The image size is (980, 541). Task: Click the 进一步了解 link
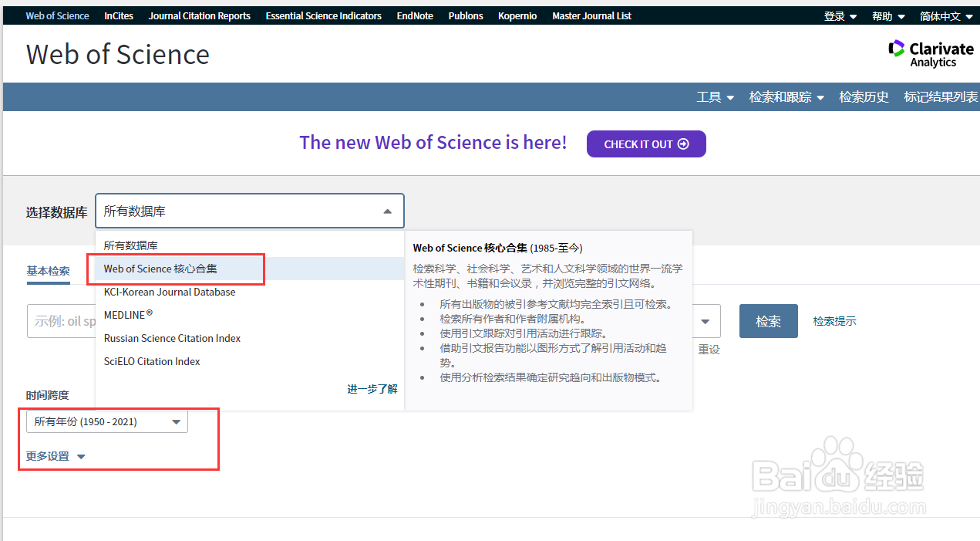point(372,389)
